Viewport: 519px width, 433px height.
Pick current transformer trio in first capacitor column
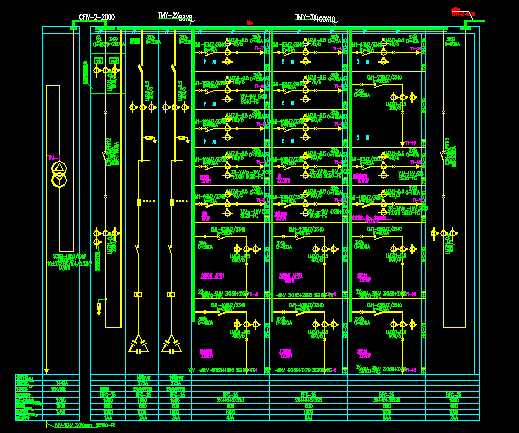[x=143, y=107]
